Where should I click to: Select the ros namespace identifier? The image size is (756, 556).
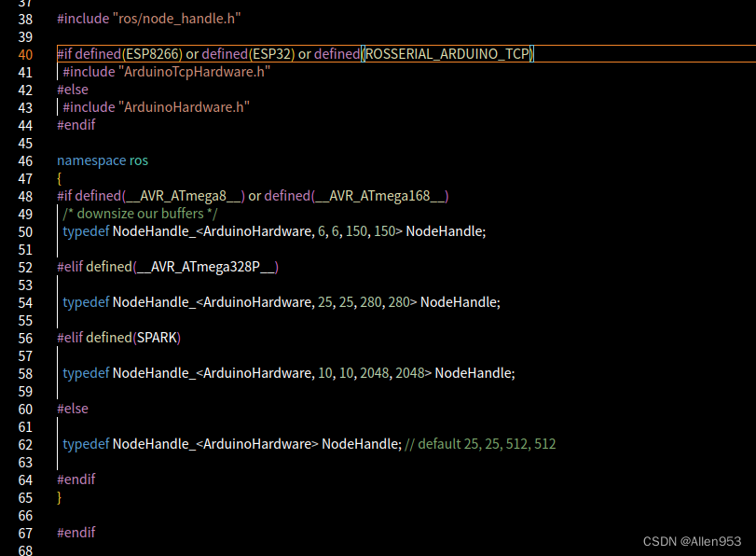[x=139, y=160]
